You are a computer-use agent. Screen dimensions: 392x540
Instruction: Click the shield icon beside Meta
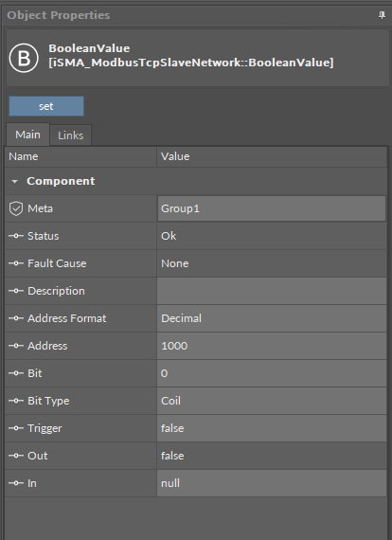(16, 208)
